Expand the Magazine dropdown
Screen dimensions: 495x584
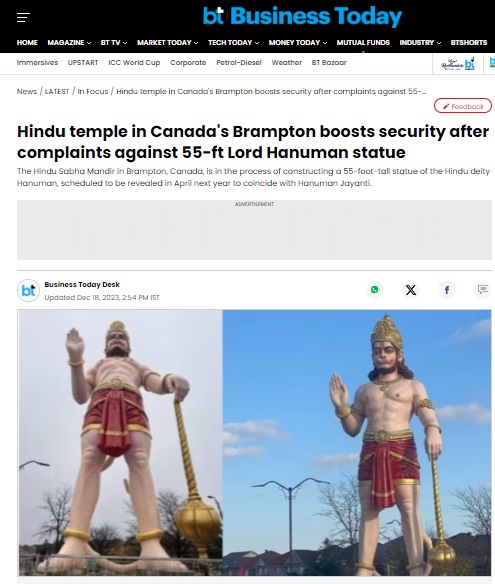[69, 42]
